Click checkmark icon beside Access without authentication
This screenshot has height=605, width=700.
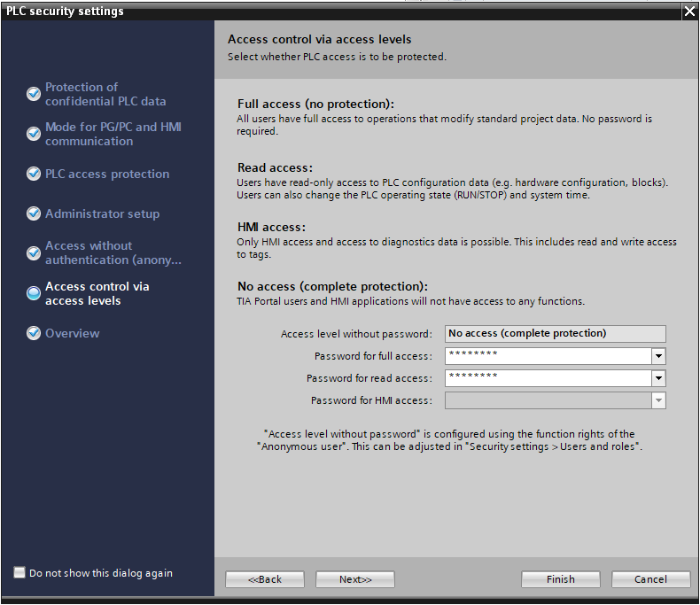(34, 253)
